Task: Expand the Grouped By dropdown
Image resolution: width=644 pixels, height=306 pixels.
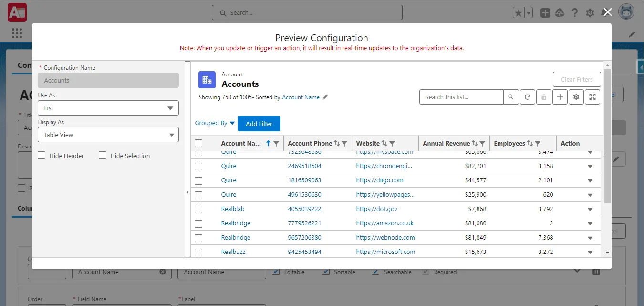Action: click(215, 123)
